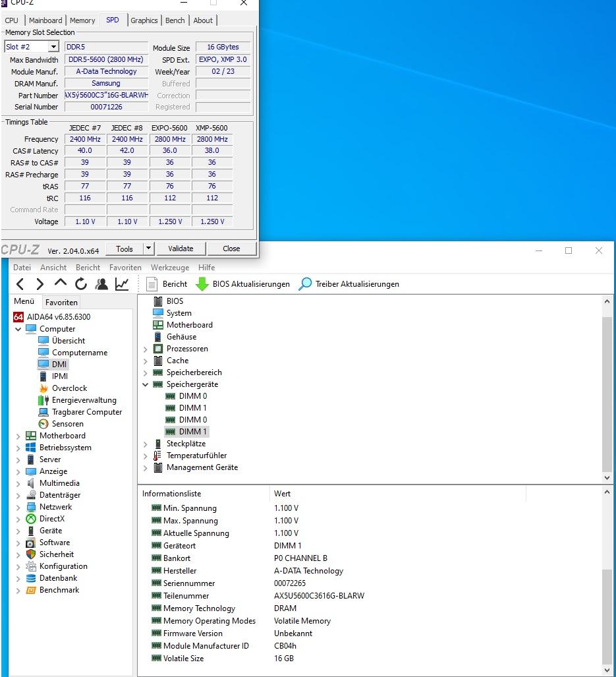Click the Teilenummer value AX5U5600C3616G-BLARW
This screenshot has width=616, height=677.
pyautogui.click(x=319, y=596)
